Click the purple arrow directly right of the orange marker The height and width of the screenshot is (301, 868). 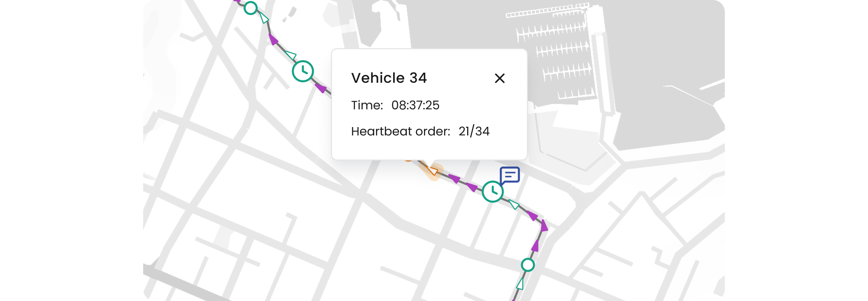point(454,179)
